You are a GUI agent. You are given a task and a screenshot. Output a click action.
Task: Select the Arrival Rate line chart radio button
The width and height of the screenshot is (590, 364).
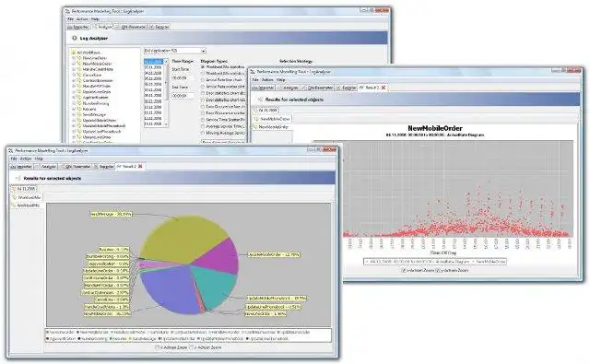pos(203,80)
